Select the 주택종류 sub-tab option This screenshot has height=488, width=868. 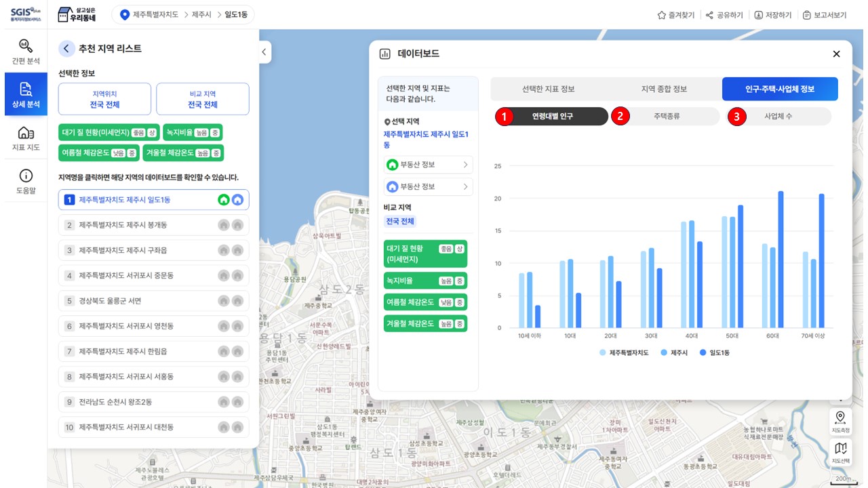(x=667, y=117)
